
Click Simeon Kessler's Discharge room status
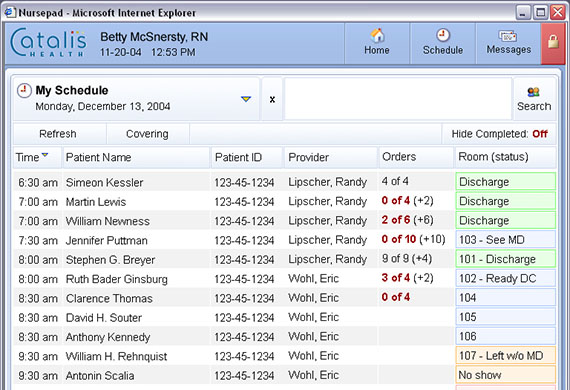click(506, 181)
